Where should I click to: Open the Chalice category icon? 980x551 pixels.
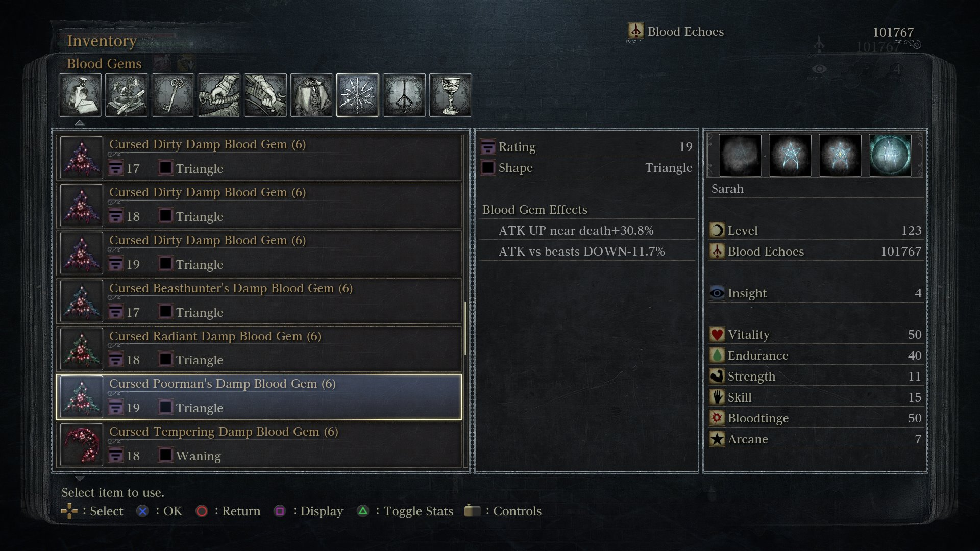click(451, 95)
